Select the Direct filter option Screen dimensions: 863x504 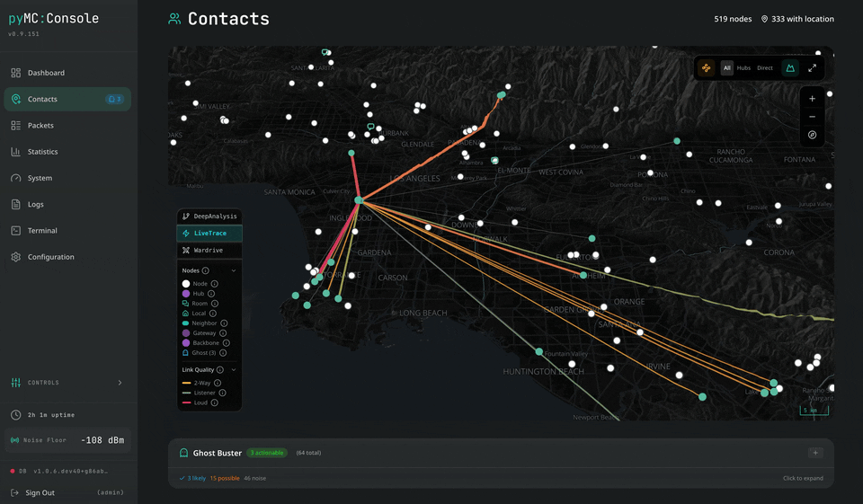coord(764,68)
